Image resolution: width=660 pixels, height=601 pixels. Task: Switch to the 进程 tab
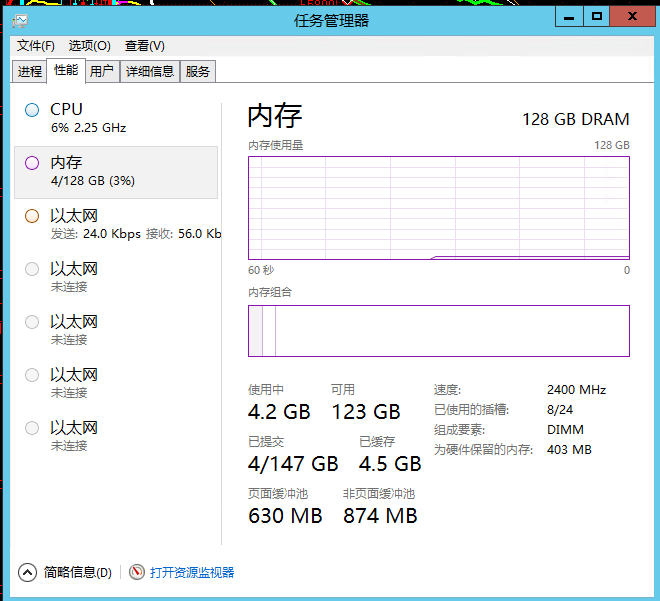pyautogui.click(x=29, y=71)
